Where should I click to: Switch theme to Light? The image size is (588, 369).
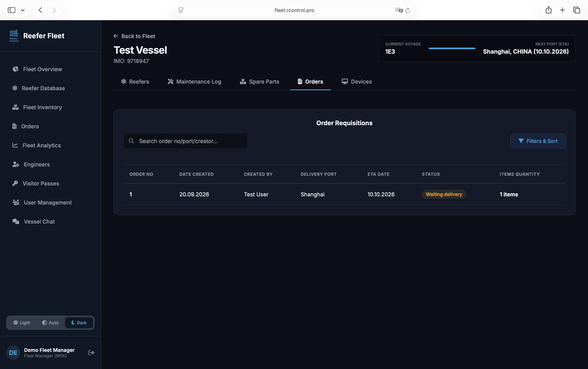[x=21, y=323]
